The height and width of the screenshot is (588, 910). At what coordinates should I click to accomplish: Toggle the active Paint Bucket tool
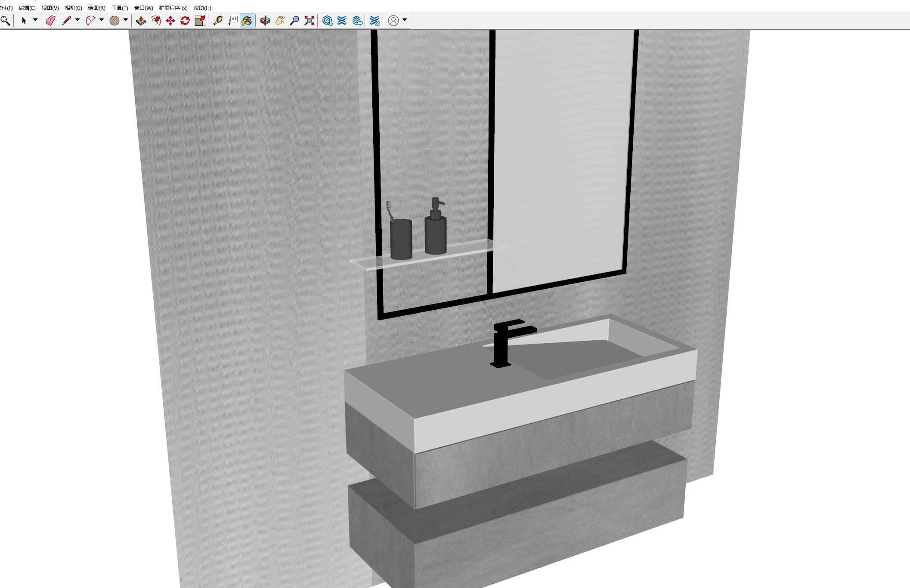pyautogui.click(x=247, y=21)
